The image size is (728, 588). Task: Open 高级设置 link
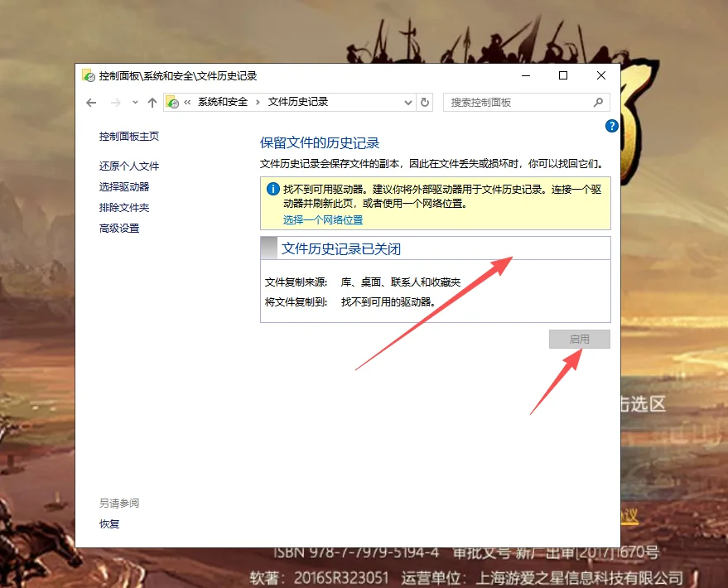click(x=119, y=229)
